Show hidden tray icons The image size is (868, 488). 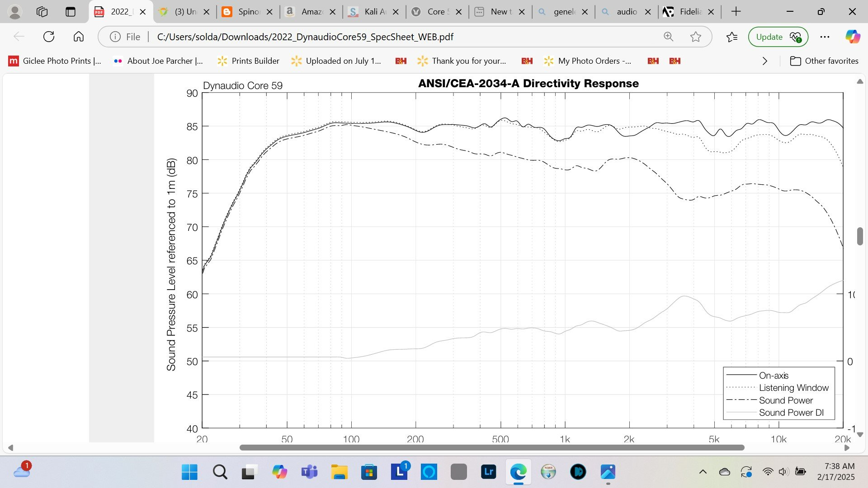[703, 472]
